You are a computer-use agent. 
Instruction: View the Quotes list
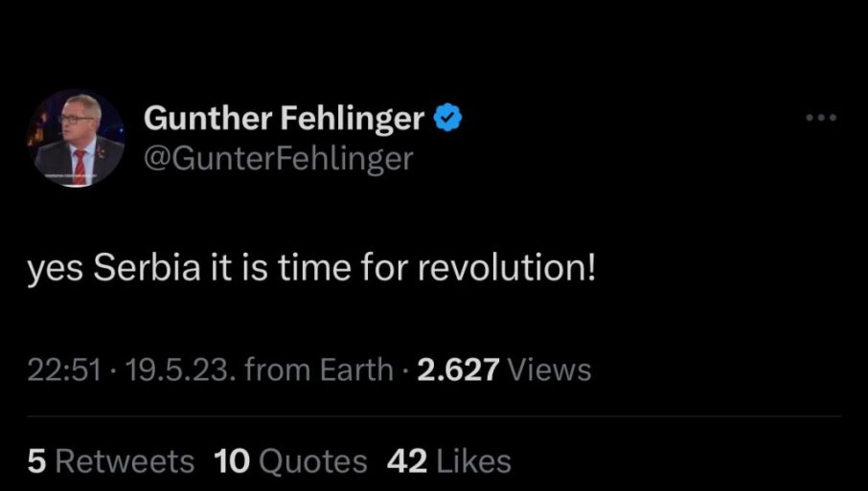point(313,461)
